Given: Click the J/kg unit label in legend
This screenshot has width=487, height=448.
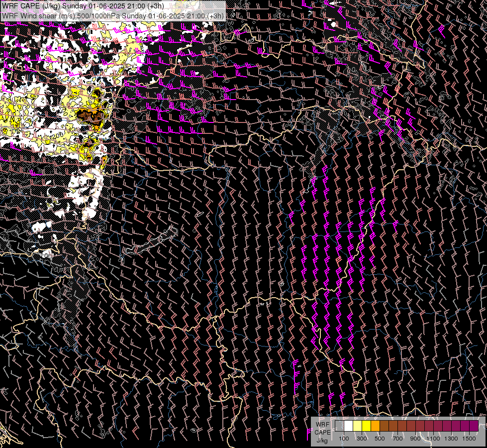Looking at the screenshot, I should [322, 440].
